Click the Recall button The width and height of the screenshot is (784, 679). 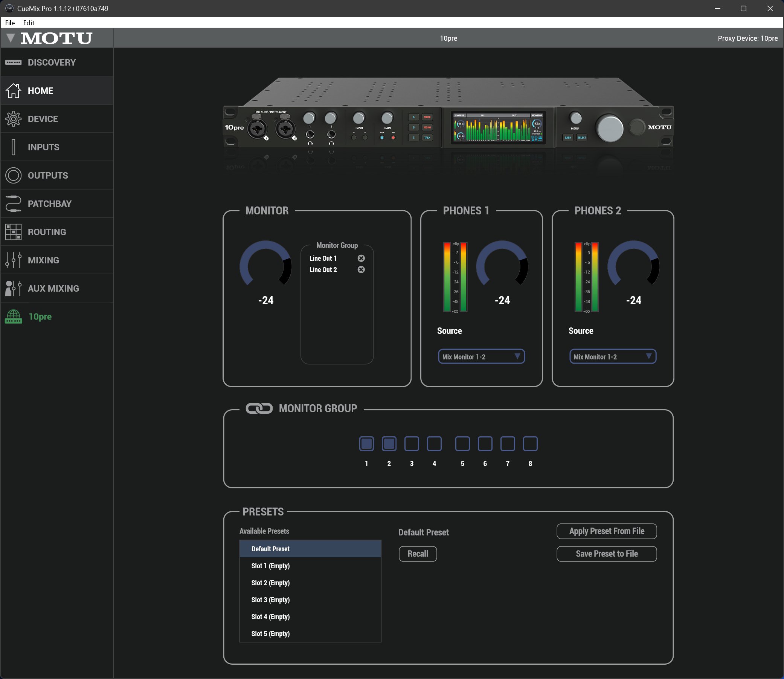coord(418,554)
